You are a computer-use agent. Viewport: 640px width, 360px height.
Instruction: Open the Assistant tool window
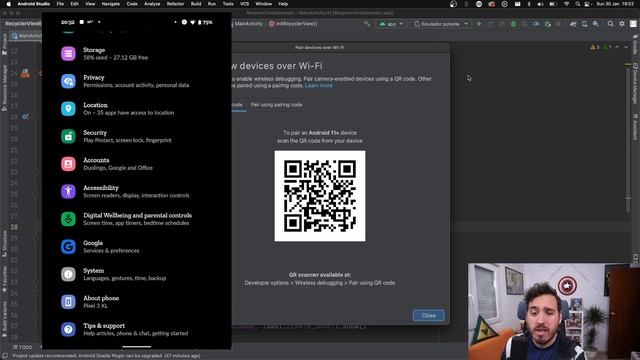(x=636, y=127)
